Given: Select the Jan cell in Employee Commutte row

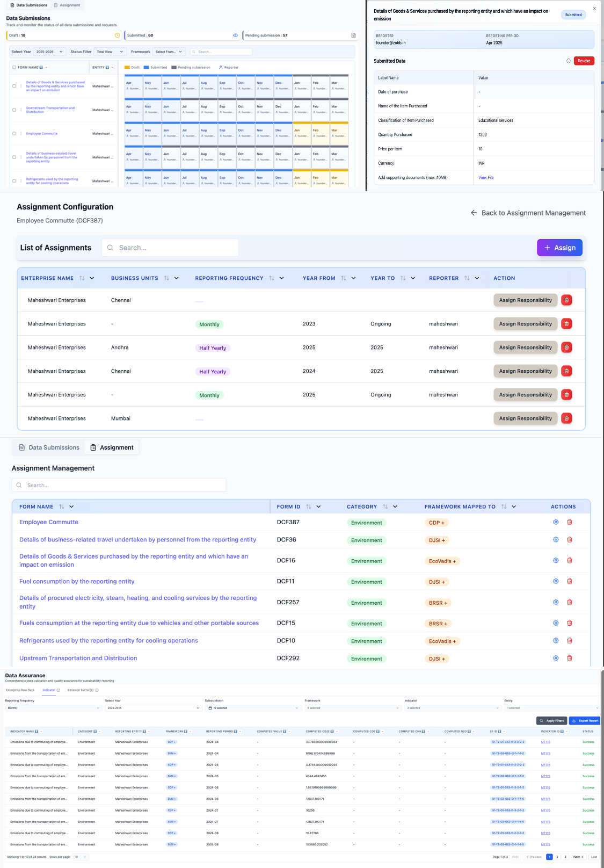Looking at the screenshot, I should (x=301, y=133).
